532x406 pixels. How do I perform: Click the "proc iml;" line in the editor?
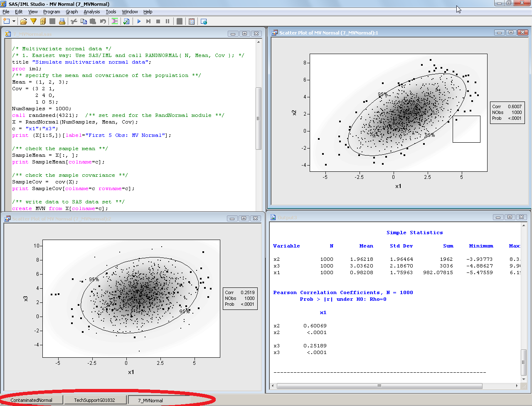(27, 69)
